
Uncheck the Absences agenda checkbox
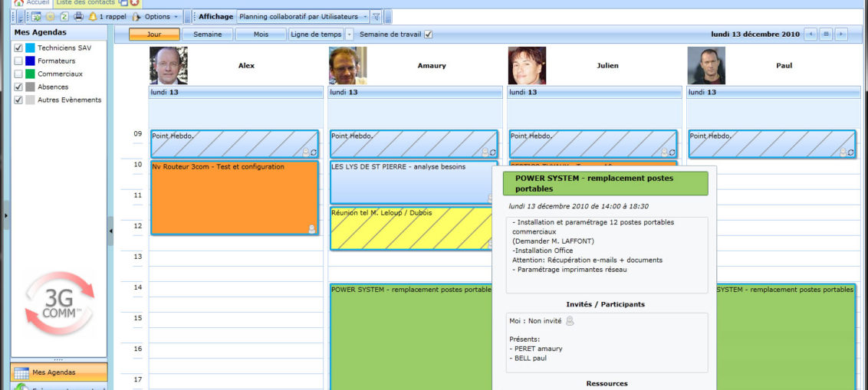(x=18, y=87)
